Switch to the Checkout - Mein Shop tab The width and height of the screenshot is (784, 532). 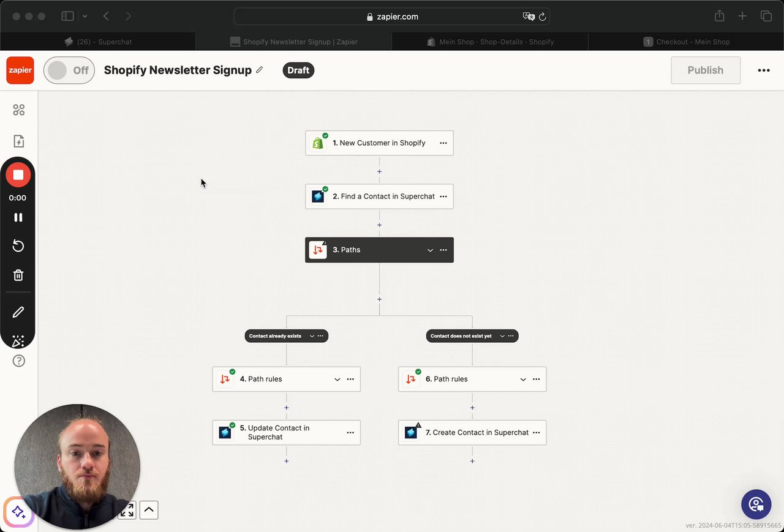[686, 42]
